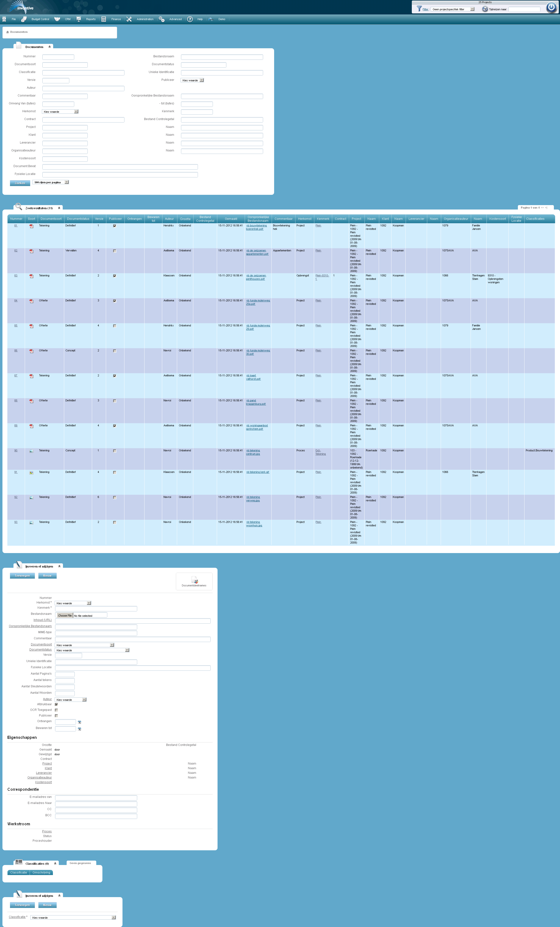The image size is (560, 927).
Task: Click the Tijdreizen naar input field
Action: (x=524, y=9)
